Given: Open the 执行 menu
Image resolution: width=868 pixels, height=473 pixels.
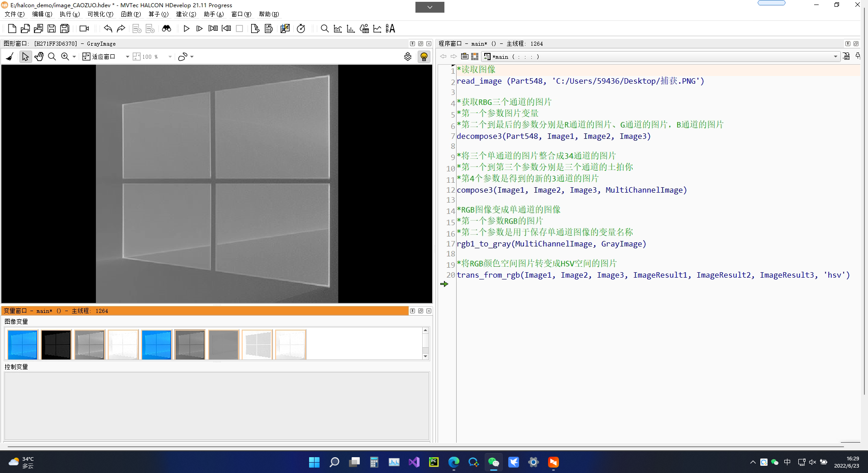Looking at the screenshot, I should [69, 14].
